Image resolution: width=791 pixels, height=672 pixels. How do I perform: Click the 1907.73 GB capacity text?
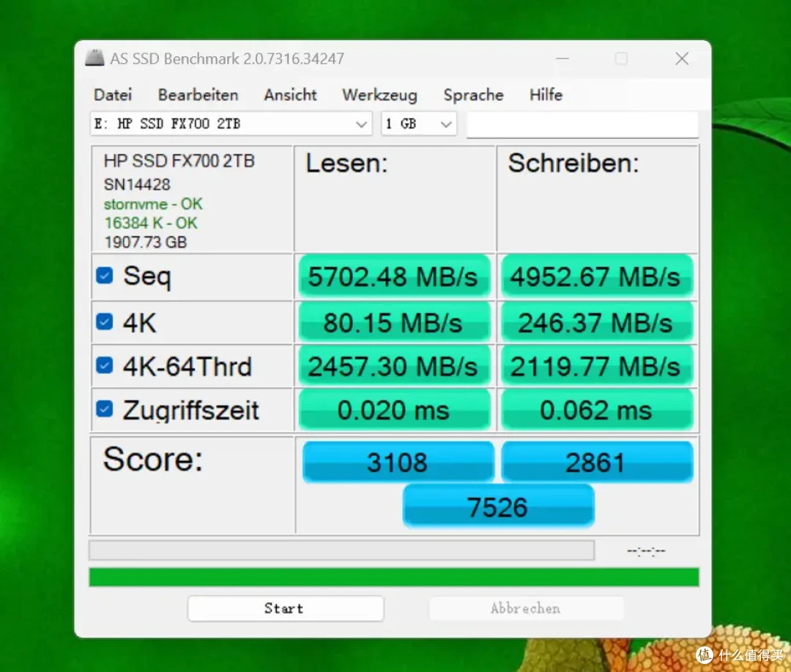click(x=146, y=242)
